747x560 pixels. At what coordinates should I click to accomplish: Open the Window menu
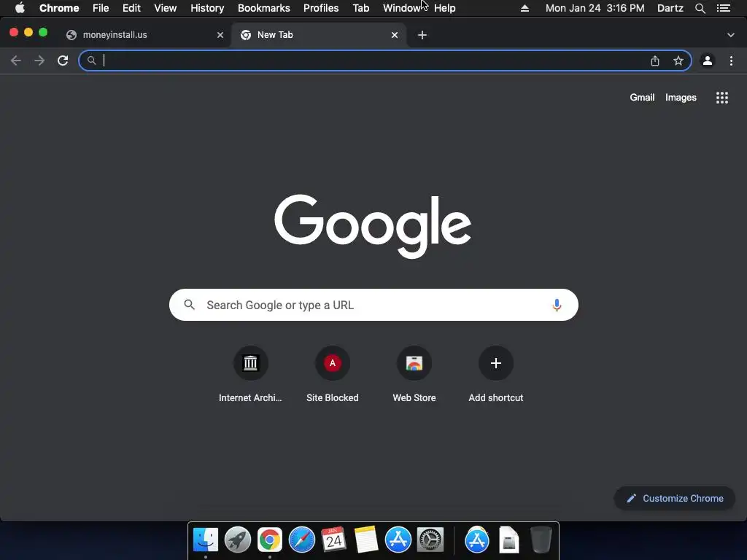[x=402, y=8]
